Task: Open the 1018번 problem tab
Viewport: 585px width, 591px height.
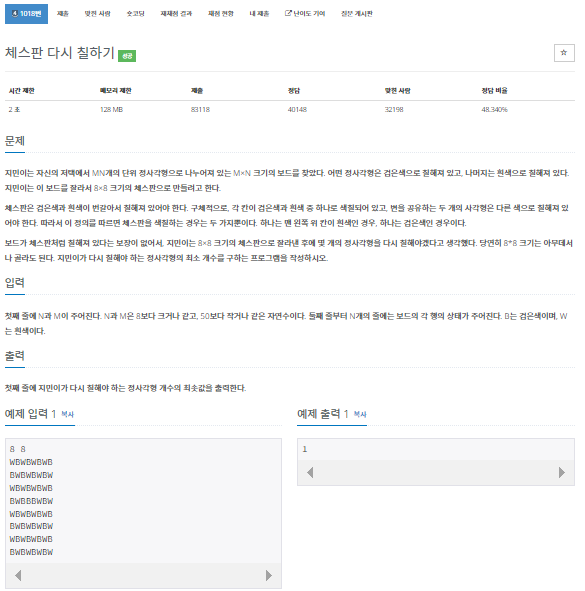Action: (x=26, y=14)
